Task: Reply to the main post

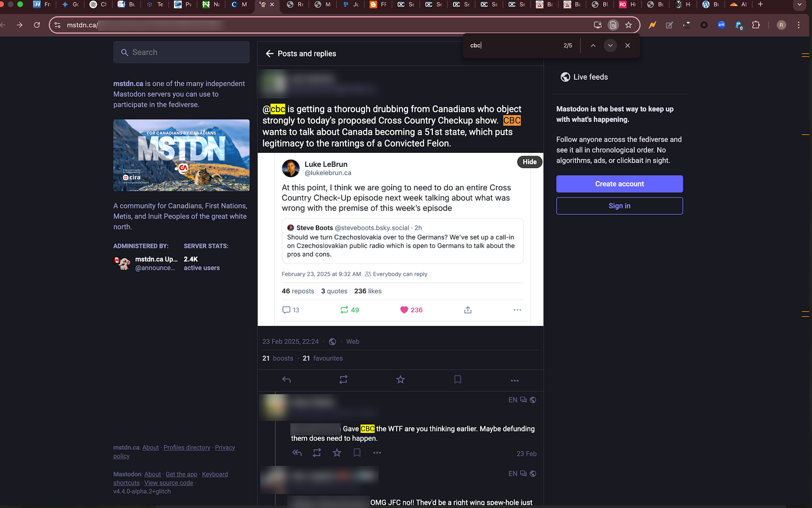Action: coord(286,380)
